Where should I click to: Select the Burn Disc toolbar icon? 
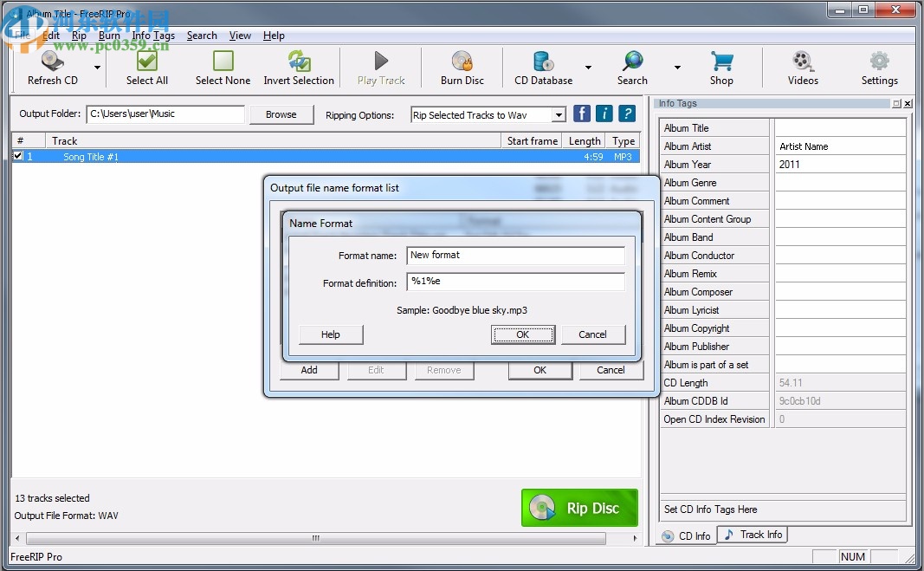(461, 67)
